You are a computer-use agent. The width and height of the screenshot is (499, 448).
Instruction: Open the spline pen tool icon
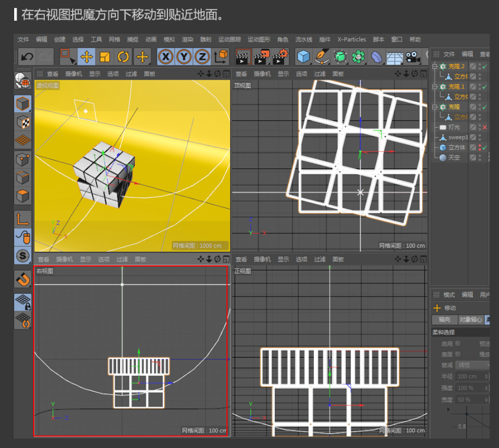[322, 57]
